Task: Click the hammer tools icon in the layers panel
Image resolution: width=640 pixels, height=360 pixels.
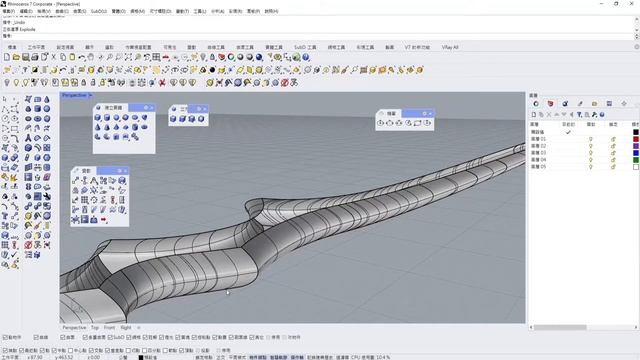Action: click(x=594, y=115)
